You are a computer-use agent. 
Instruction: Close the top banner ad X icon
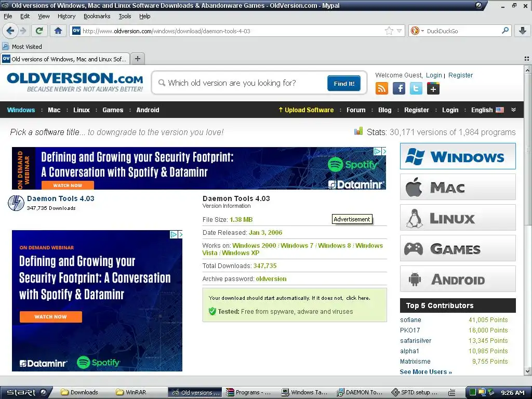point(384,151)
